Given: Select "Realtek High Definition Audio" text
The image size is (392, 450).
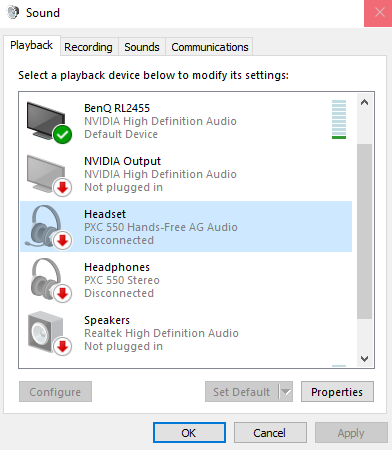Looking at the screenshot, I should 161,333.
